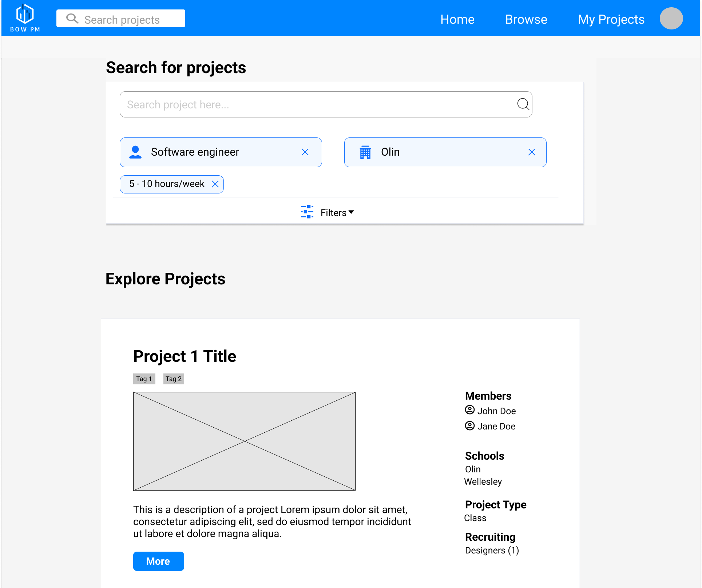
Task: Click the More button on Project 1
Action: coord(158,561)
